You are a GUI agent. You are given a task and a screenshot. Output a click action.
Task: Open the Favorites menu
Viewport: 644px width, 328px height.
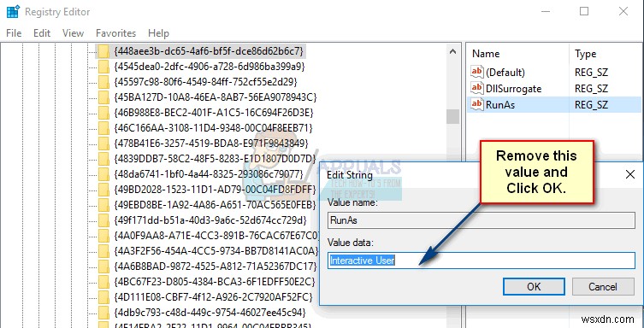pos(115,33)
